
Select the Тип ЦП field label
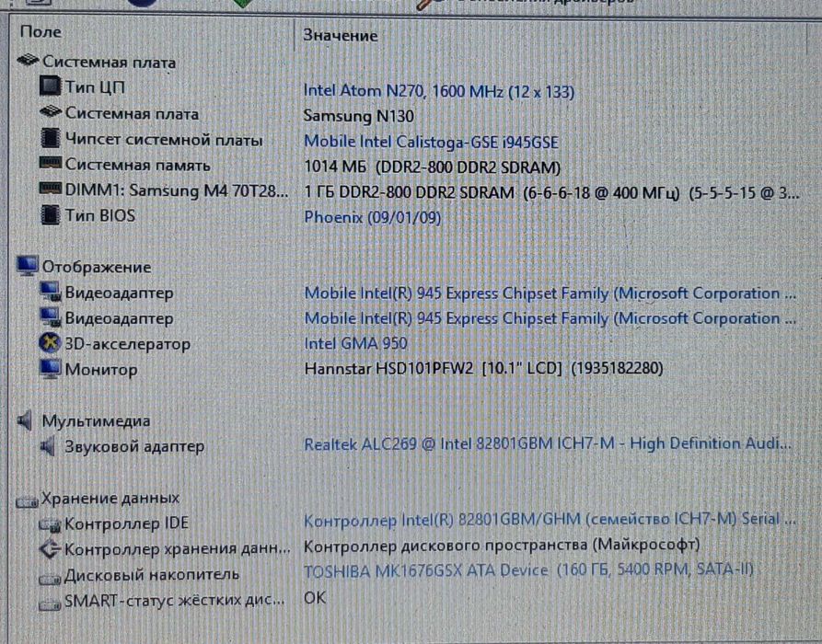pyautogui.click(x=95, y=87)
